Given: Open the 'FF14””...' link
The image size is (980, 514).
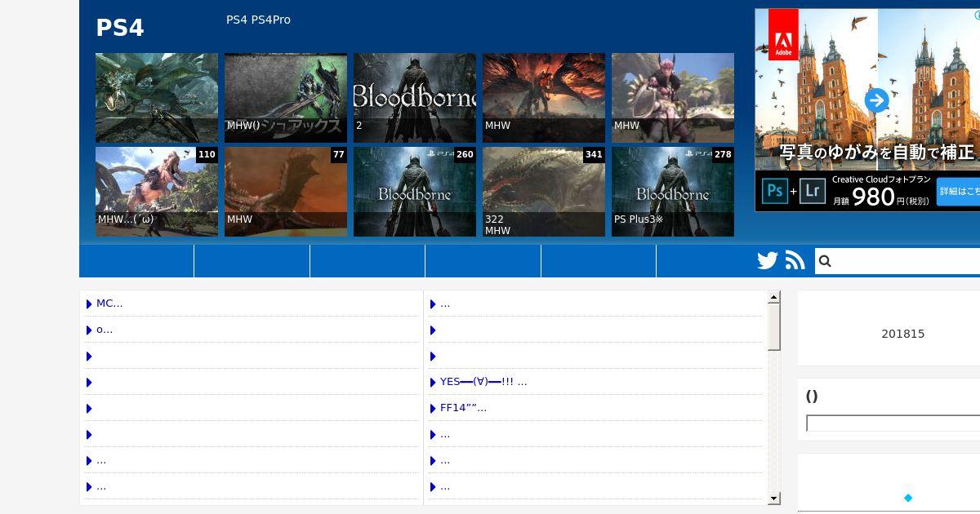Looking at the screenshot, I should tap(463, 408).
